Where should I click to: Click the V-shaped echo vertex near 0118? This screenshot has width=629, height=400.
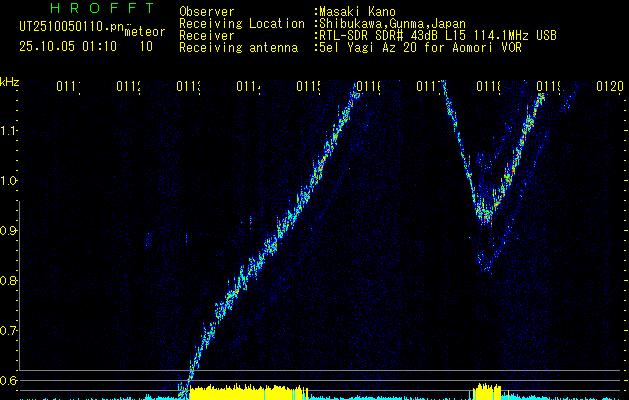pos(486,218)
